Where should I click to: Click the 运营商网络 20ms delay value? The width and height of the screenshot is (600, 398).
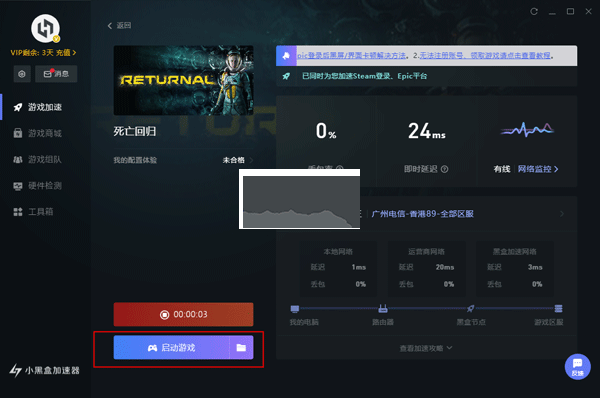445,267
